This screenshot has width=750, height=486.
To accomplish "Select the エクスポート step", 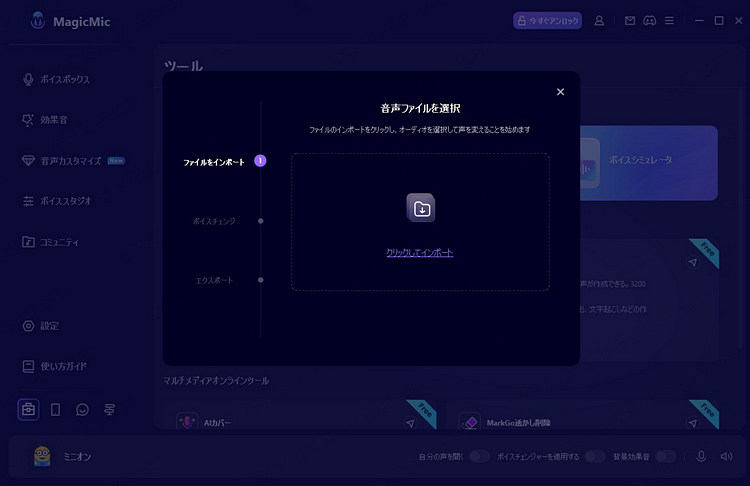I will pyautogui.click(x=214, y=280).
